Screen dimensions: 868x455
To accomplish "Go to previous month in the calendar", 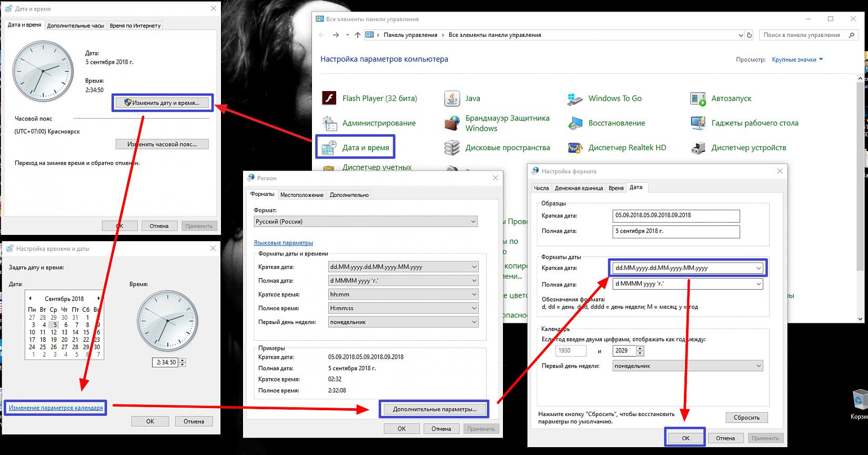I will tap(30, 299).
